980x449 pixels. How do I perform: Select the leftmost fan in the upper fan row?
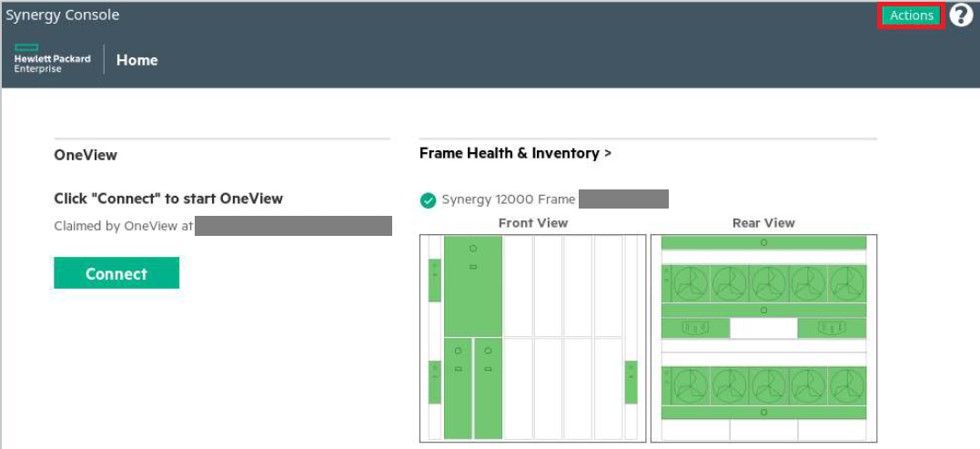690,284
